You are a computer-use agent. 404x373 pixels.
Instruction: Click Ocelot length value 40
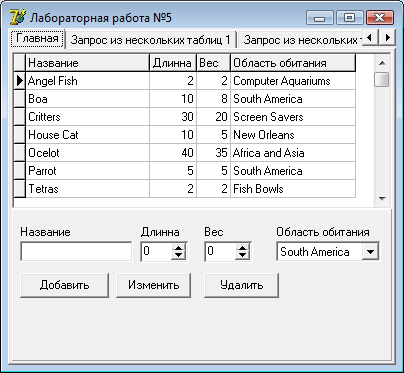pos(173,153)
